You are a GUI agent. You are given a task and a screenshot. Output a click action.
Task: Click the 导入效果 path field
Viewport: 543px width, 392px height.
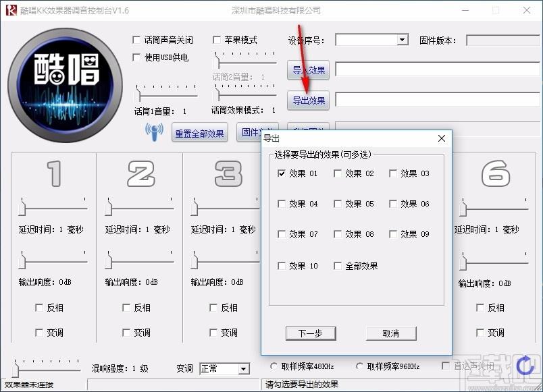click(x=438, y=69)
